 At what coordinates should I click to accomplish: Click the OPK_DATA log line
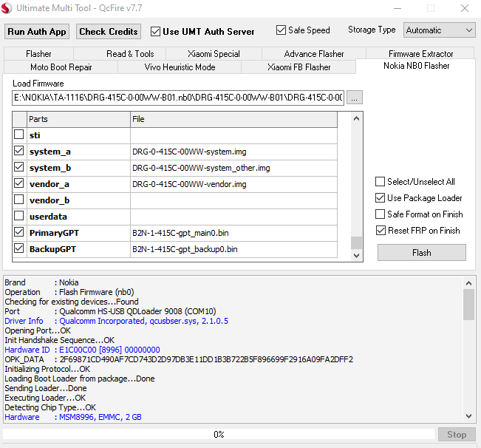[179, 359]
